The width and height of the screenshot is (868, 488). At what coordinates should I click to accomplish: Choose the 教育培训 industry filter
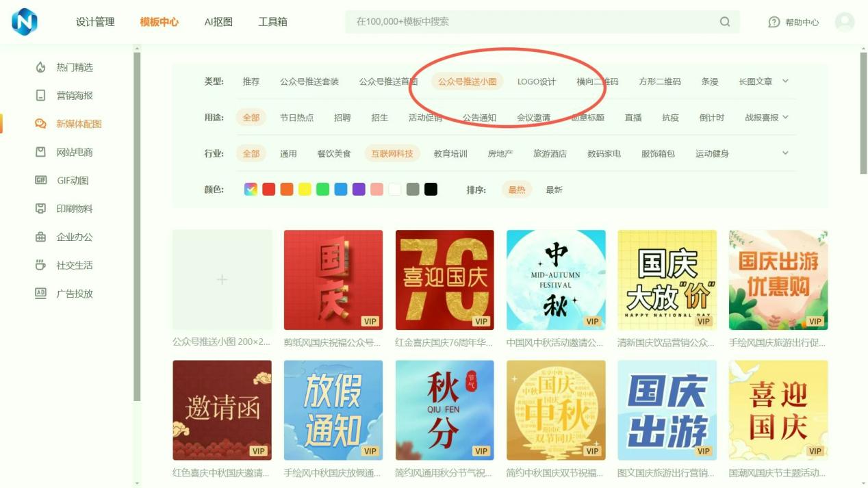point(450,153)
